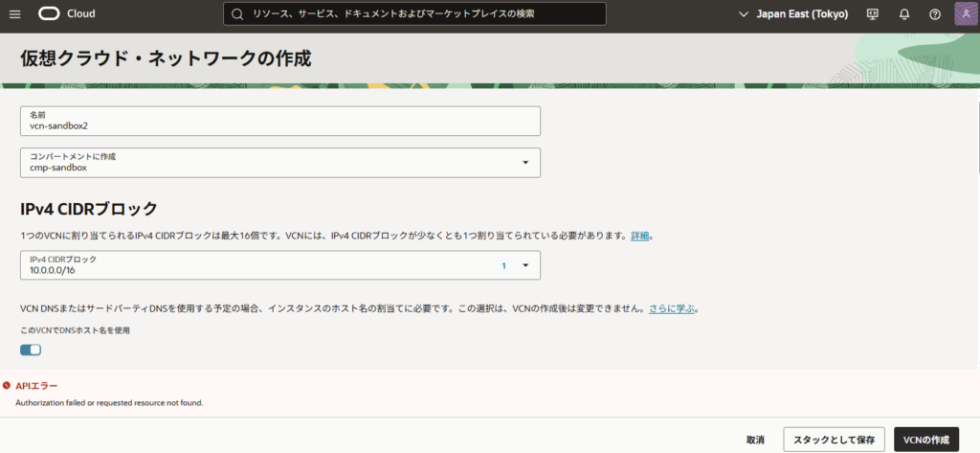Click the スタックとして保存 button
This screenshot has width=980, height=453.
click(832, 440)
